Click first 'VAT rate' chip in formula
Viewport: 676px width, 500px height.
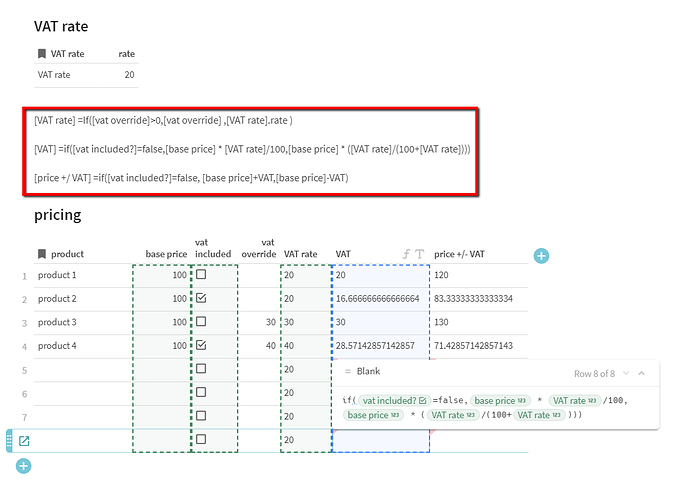[574, 400]
